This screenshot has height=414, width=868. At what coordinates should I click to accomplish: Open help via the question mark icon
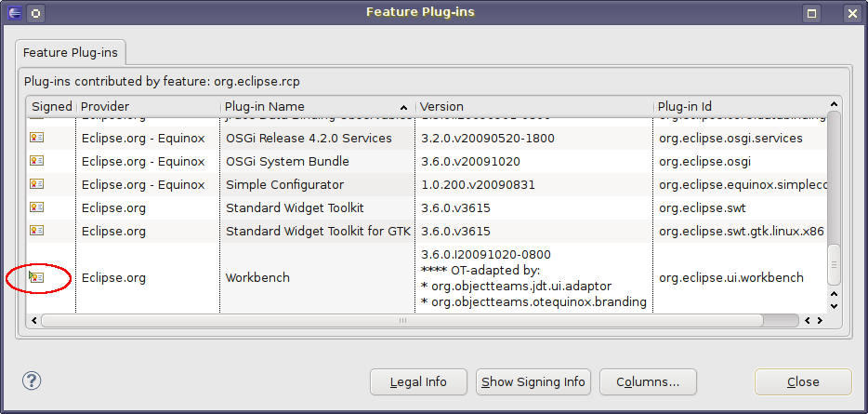(x=33, y=381)
